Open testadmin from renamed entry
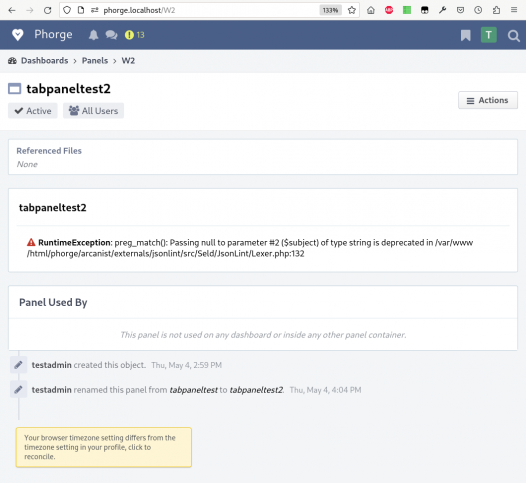The width and height of the screenshot is (526, 483). pos(51,390)
